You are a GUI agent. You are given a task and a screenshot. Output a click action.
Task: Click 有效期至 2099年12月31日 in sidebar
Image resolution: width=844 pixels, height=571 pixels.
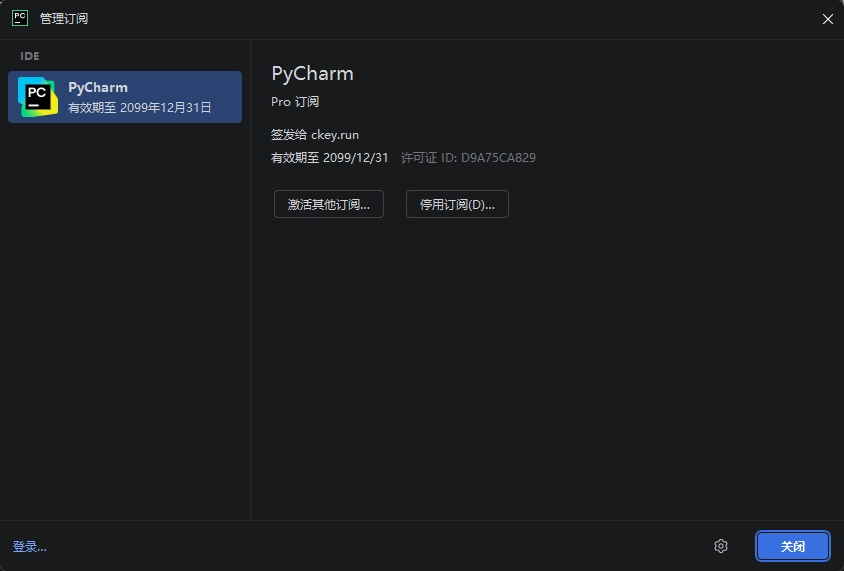(139, 108)
